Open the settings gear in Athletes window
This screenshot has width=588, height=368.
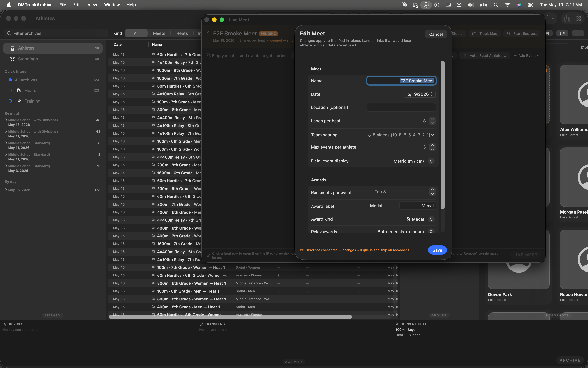click(x=578, y=19)
